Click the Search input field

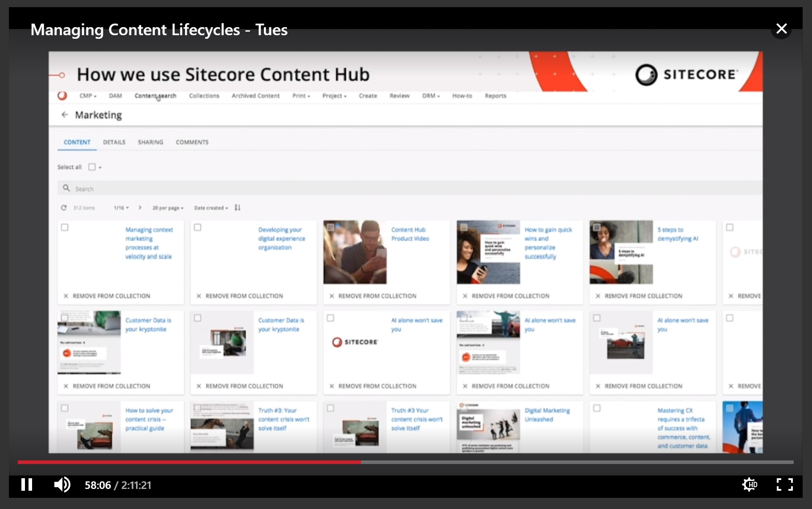[410, 188]
